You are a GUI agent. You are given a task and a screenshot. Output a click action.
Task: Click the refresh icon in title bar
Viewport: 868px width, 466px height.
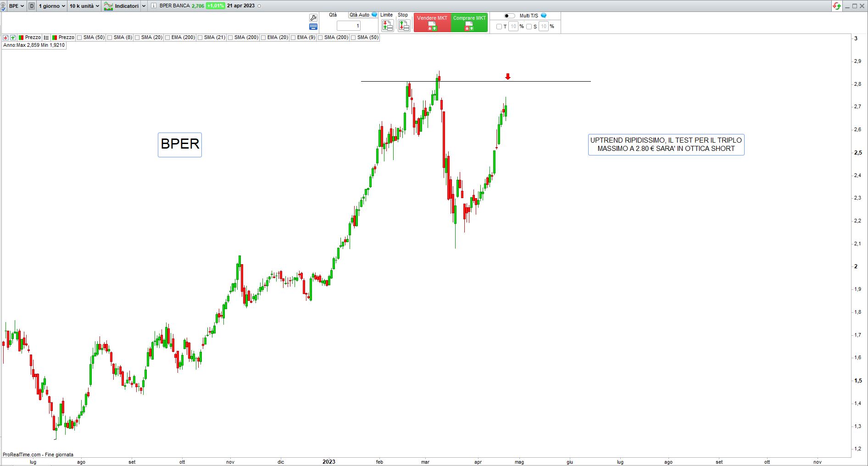tap(837, 6)
